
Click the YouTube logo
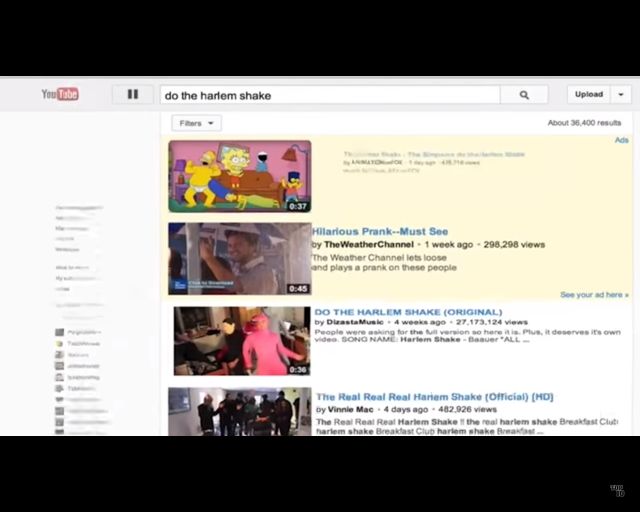60,94
